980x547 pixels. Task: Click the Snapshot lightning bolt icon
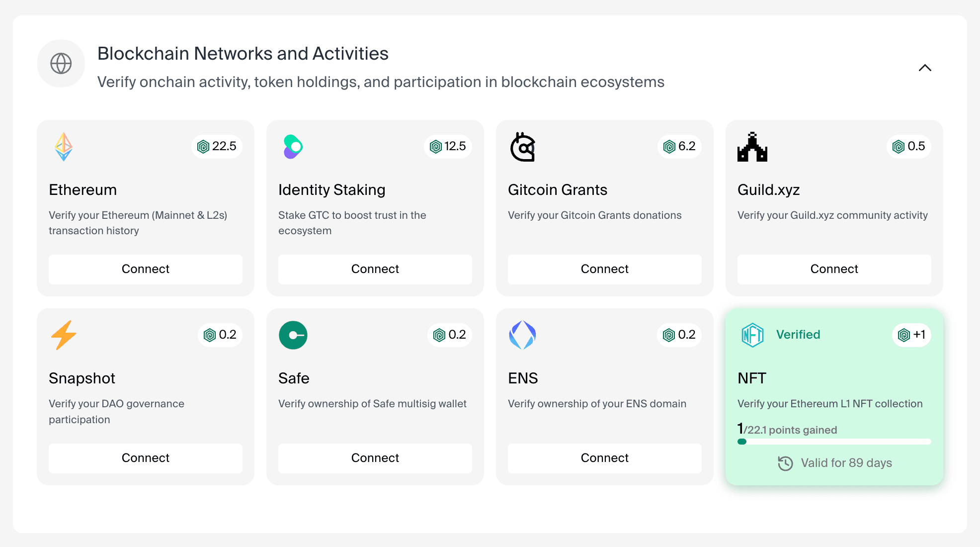point(64,335)
